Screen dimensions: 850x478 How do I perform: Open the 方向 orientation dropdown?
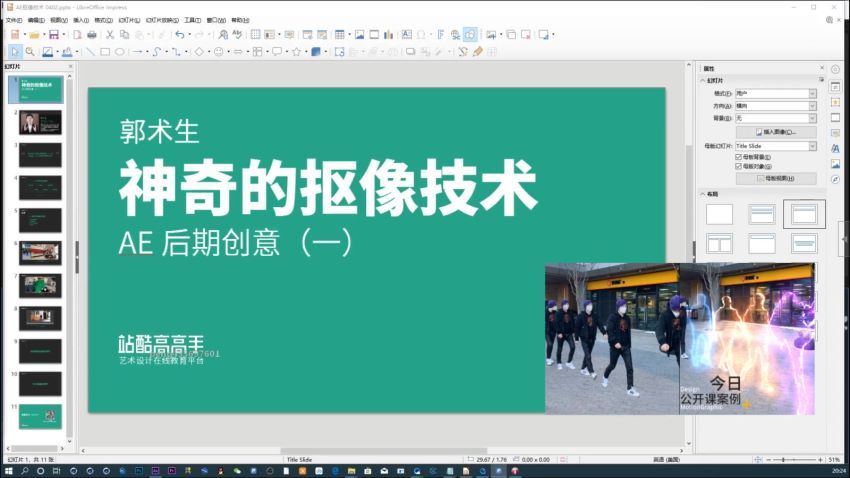[812, 105]
